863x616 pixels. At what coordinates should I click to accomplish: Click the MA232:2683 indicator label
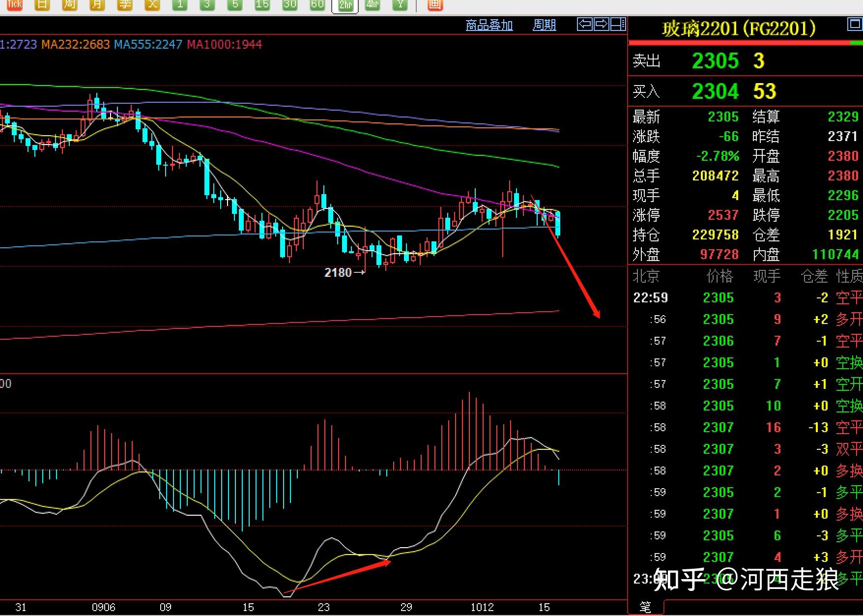coord(75,45)
